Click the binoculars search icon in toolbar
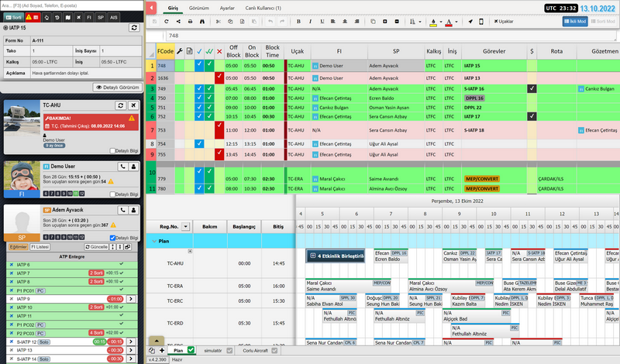The width and height of the screenshot is (620, 364). [203, 22]
